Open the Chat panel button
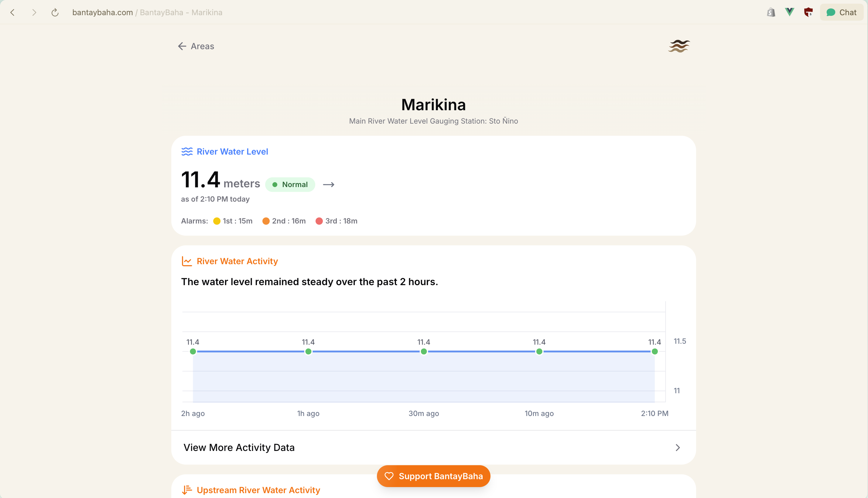This screenshot has width=868, height=498. [x=841, y=12]
